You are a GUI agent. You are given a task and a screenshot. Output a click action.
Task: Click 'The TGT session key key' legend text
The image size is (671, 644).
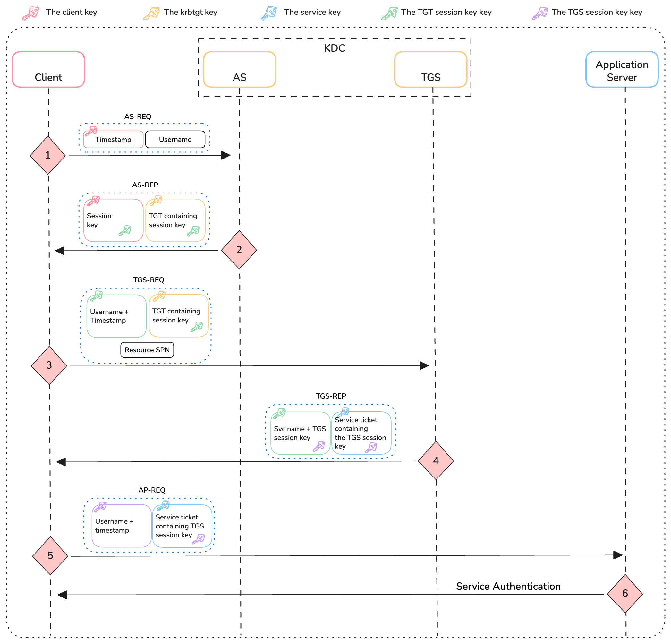click(446, 12)
